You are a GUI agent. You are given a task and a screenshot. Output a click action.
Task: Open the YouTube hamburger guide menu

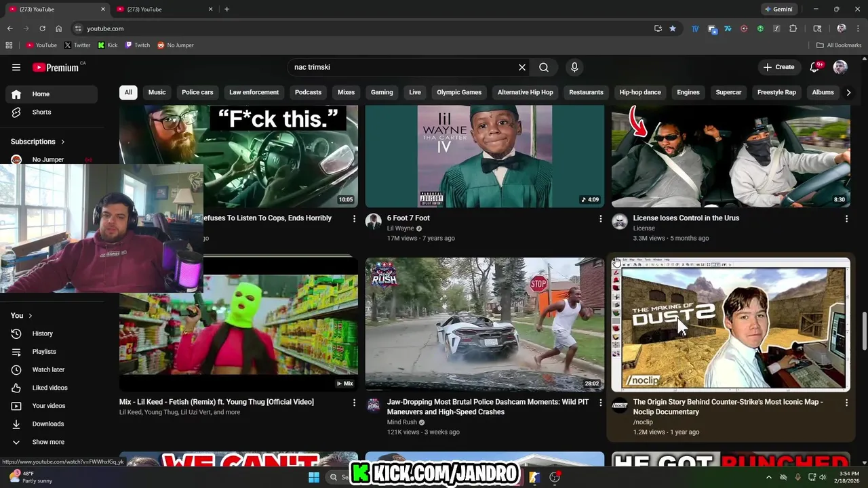[x=16, y=67]
